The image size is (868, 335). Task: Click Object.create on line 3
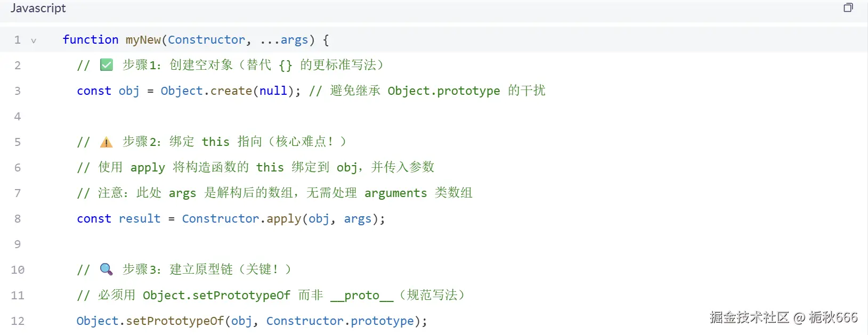[206, 91]
